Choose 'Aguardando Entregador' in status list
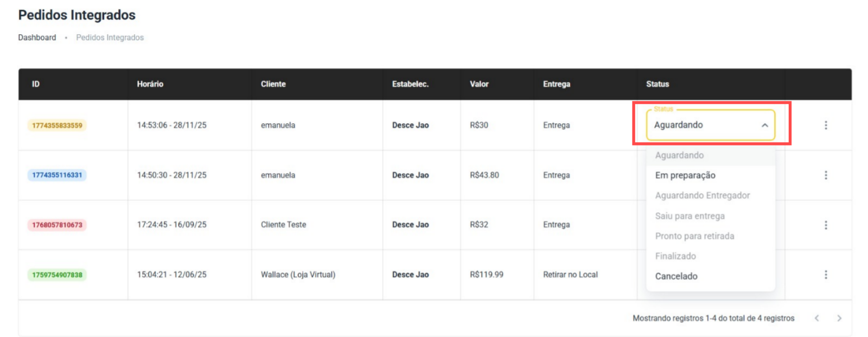The width and height of the screenshot is (868, 337). (x=703, y=195)
